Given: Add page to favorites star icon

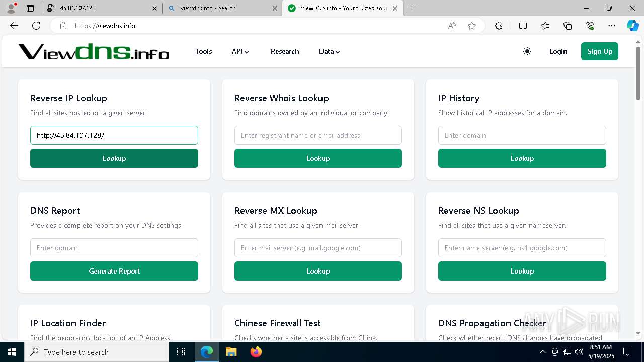Looking at the screenshot, I should (472, 26).
